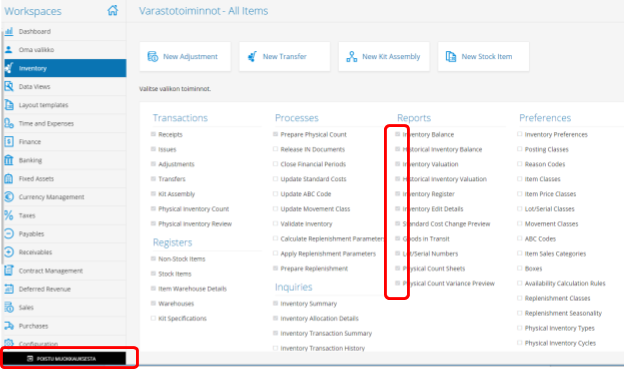Toggle checkbox for Goods in Transit

tap(397, 238)
